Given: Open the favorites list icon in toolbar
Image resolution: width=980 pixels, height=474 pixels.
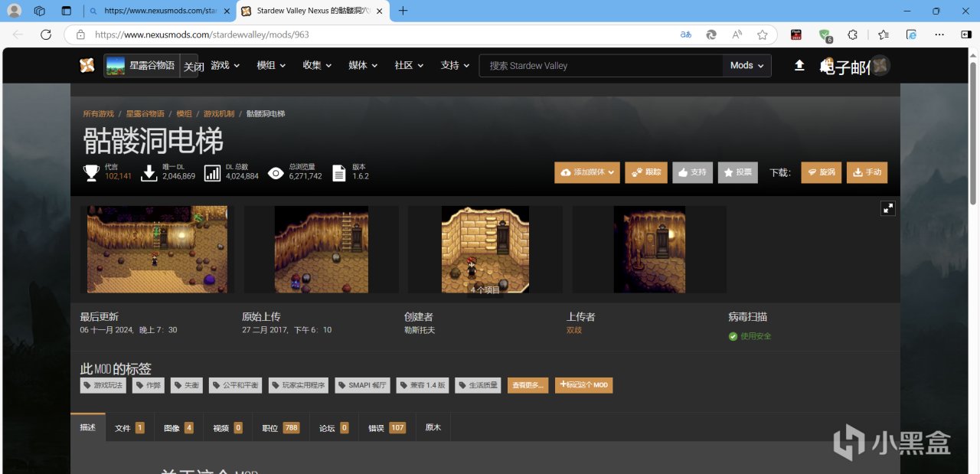Looking at the screenshot, I should 884,34.
